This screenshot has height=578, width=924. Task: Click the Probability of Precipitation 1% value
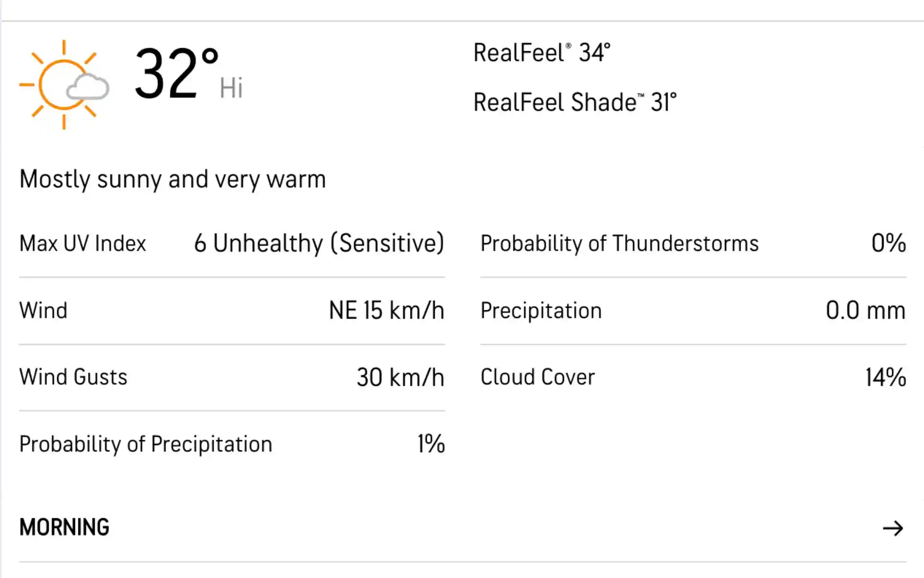[429, 443]
